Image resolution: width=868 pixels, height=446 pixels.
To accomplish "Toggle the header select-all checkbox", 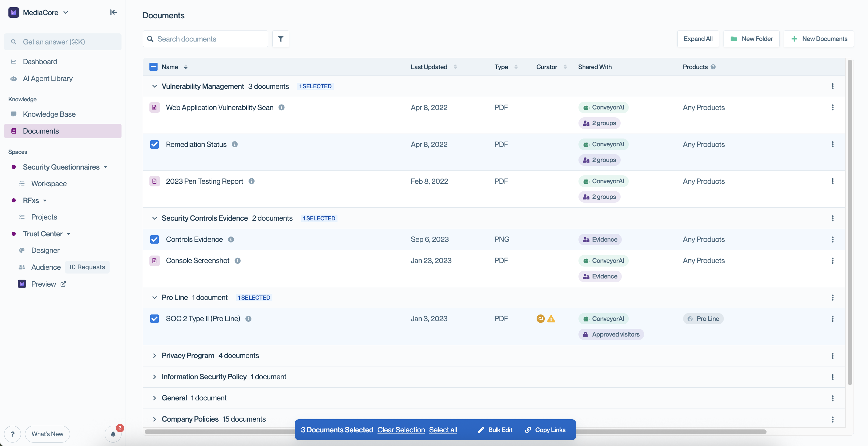I will coord(153,67).
